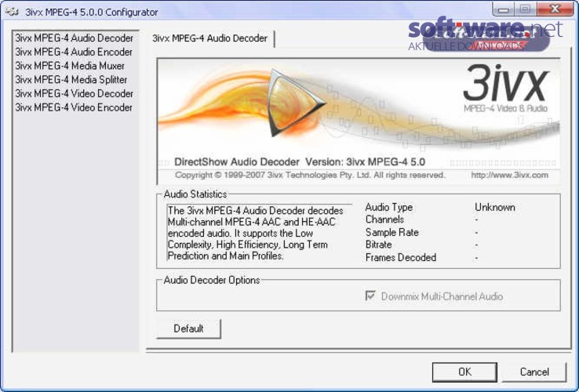The image size is (579, 392).
Task: Click the Unknown audio type value
Action: (495, 208)
